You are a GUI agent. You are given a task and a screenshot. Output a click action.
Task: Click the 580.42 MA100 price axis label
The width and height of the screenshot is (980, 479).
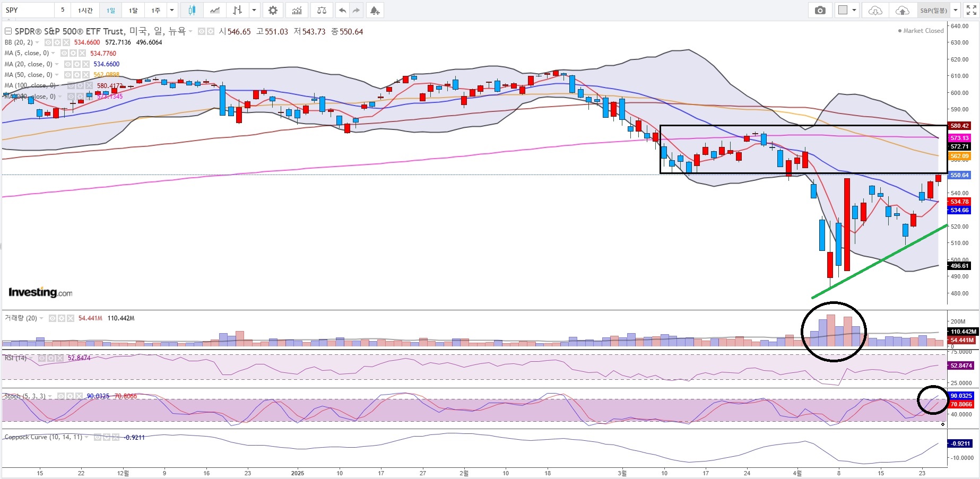[x=960, y=126]
